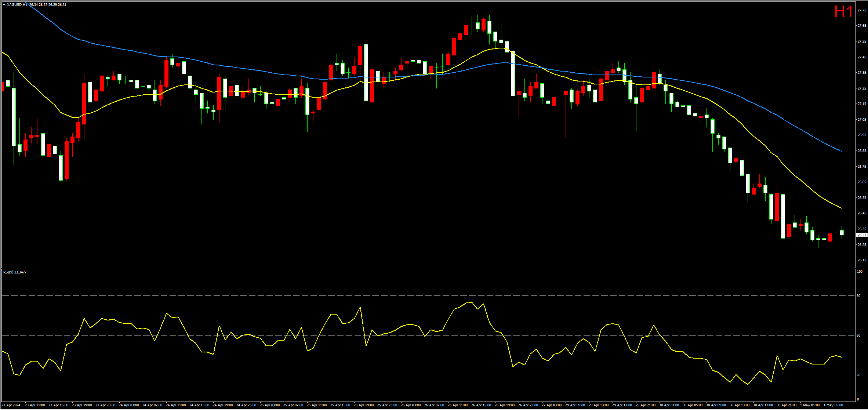The height and width of the screenshot is (410, 868).
Task: Click the 30 Apr 01:00 time label
Action: (669, 405)
